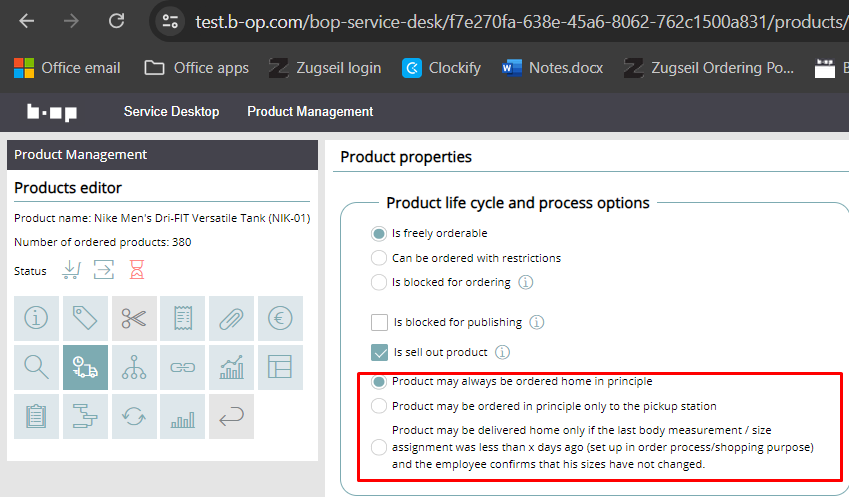This screenshot has height=497, width=849.
Task: Select the scissors tile
Action: (x=134, y=319)
